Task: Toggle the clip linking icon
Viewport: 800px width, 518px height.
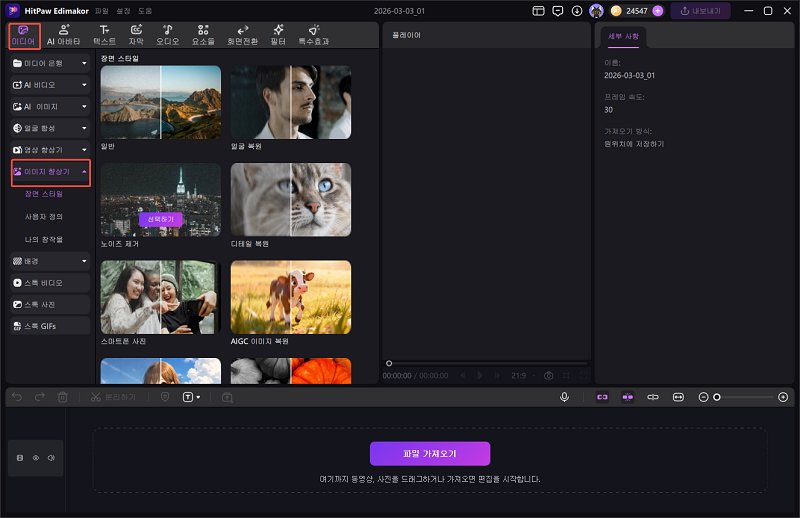Action: [x=653, y=397]
